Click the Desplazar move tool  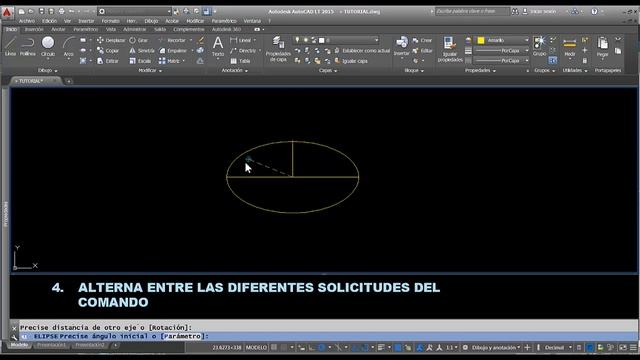tap(111, 40)
